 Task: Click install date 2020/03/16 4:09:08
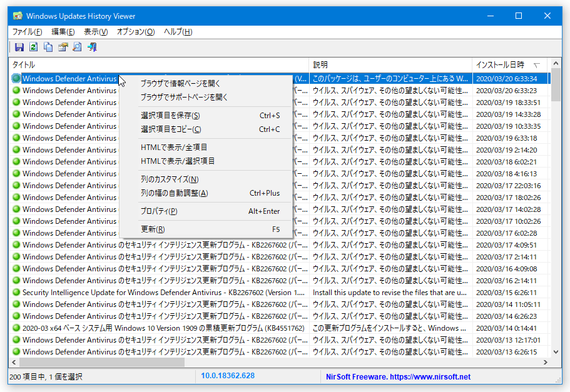point(506,269)
